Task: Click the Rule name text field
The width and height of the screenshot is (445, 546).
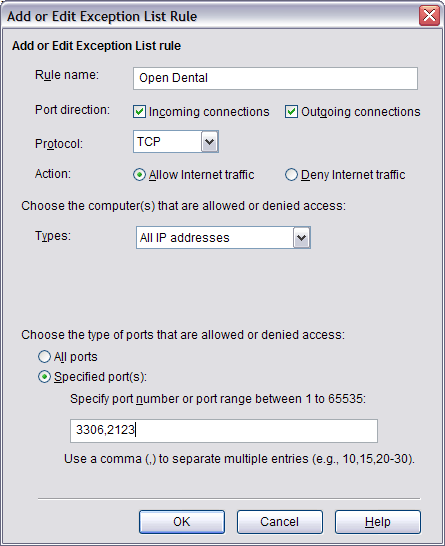Action: [275, 78]
